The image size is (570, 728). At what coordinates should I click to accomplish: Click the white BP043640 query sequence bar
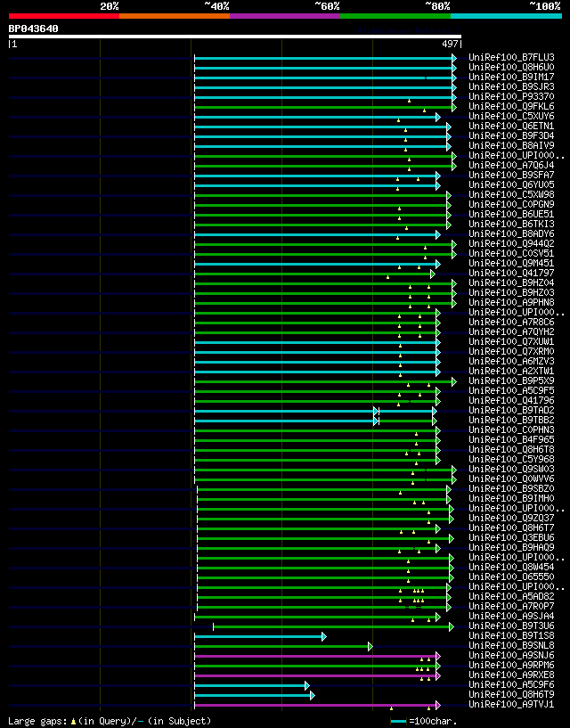point(235,37)
